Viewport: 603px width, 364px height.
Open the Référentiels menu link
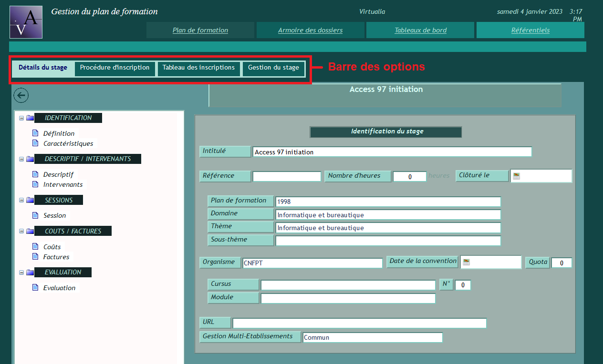click(x=530, y=30)
